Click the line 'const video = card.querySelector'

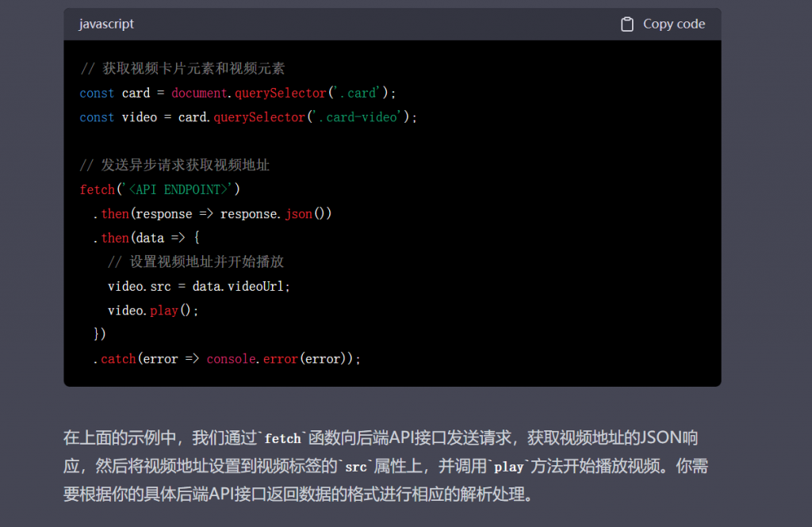[x=248, y=117]
